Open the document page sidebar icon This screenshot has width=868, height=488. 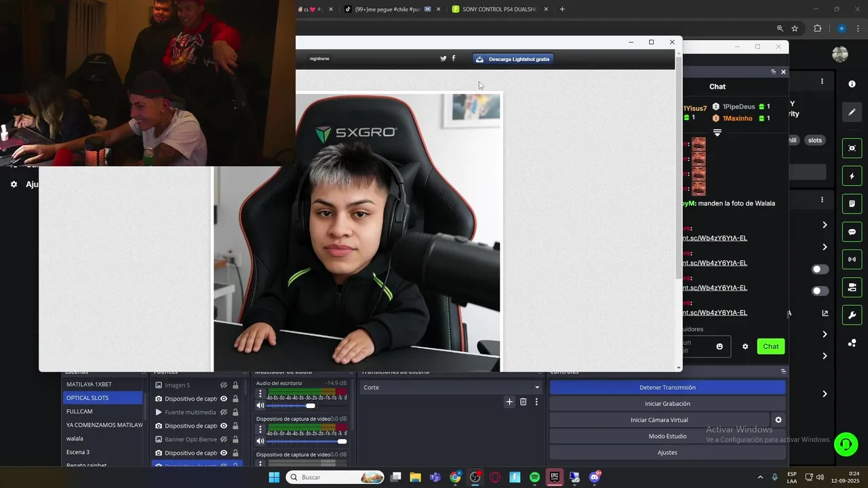pos(852,204)
